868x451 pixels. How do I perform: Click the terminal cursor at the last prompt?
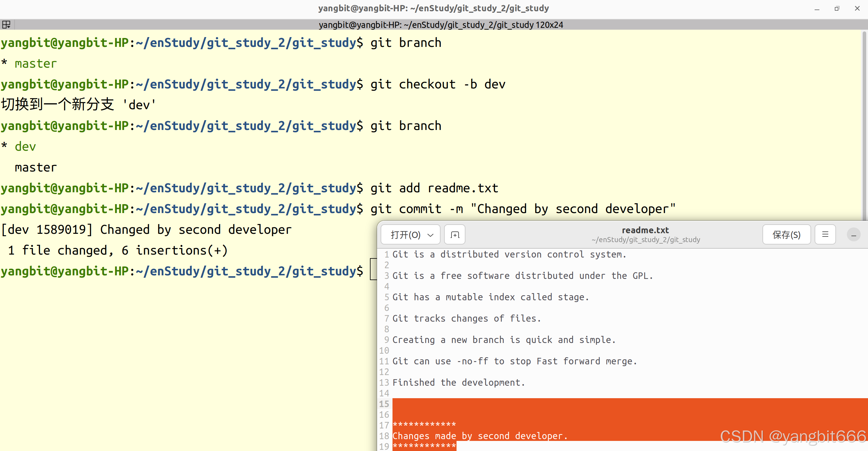click(373, 269)
